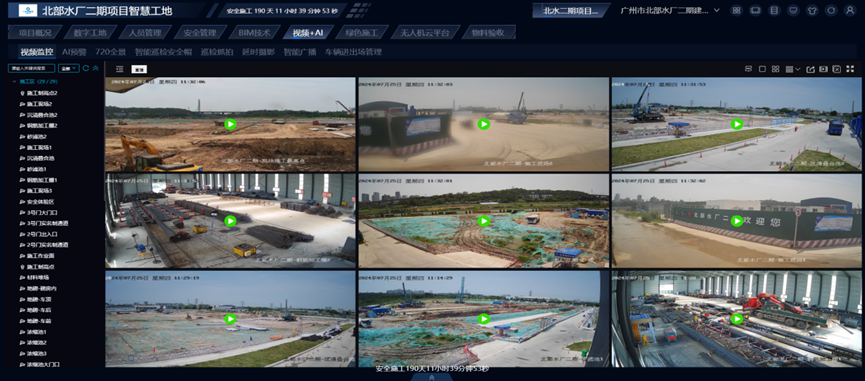Play the top-left camera feed
865x381 pixels.
click(231, 125)
